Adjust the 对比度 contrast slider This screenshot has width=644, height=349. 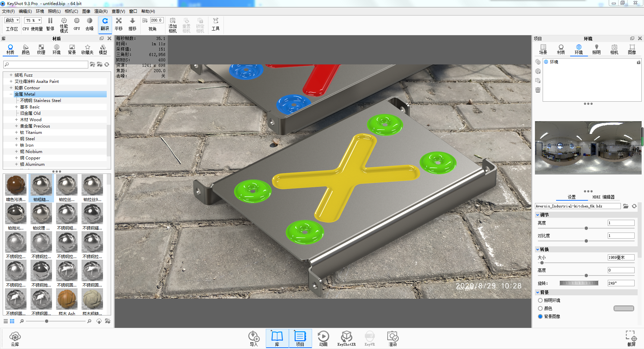586,241
